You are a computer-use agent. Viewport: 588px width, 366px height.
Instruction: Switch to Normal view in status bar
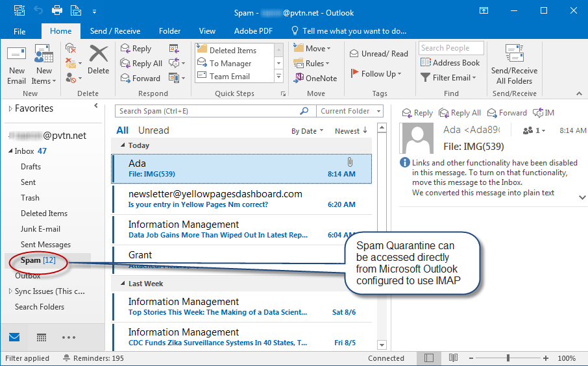click(x=429, y=358)
